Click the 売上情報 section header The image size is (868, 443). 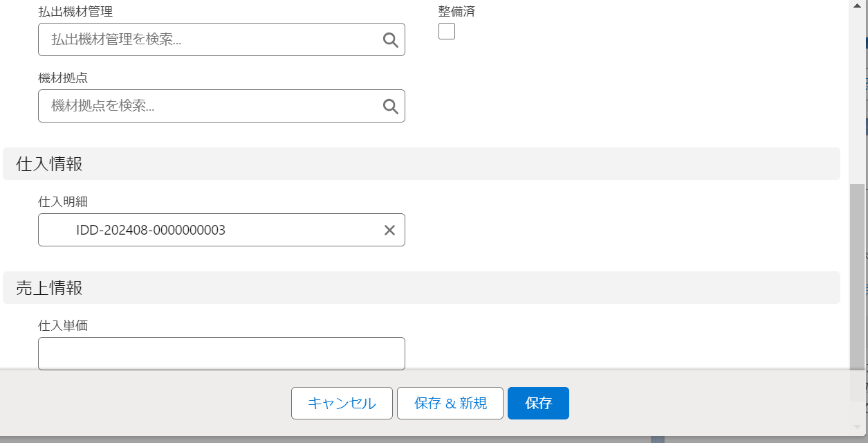(49, 288)
